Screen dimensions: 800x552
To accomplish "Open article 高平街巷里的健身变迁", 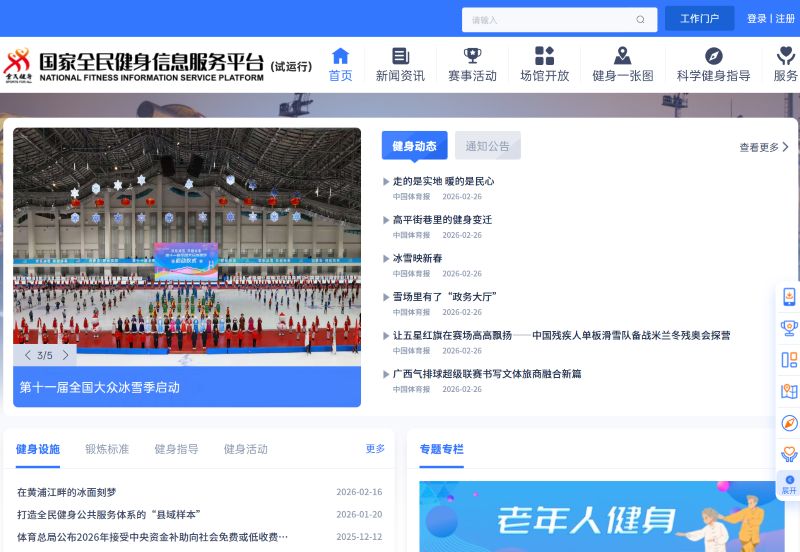I will (x=442, y=220).
